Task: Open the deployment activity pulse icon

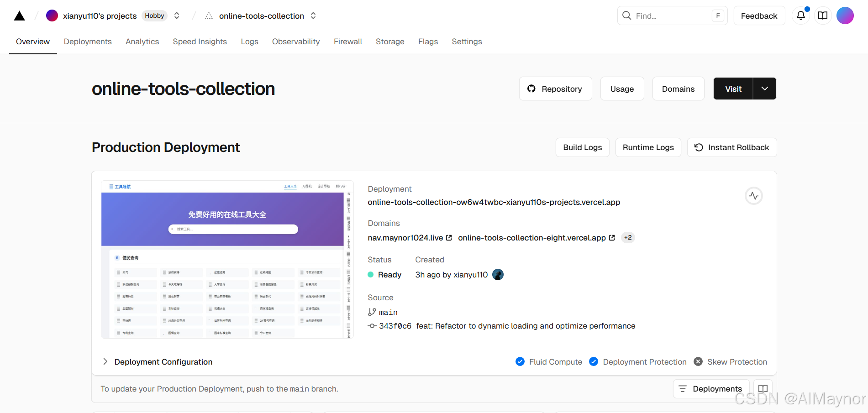Action: (x=754, y=196)
